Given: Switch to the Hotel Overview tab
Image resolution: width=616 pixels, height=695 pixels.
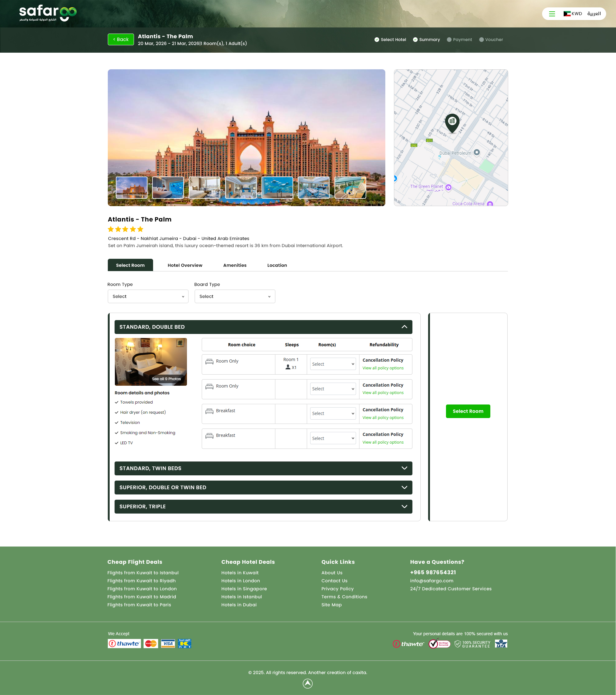Looking at the screenshot, I should pyautogui.click(x=184, y=265).
